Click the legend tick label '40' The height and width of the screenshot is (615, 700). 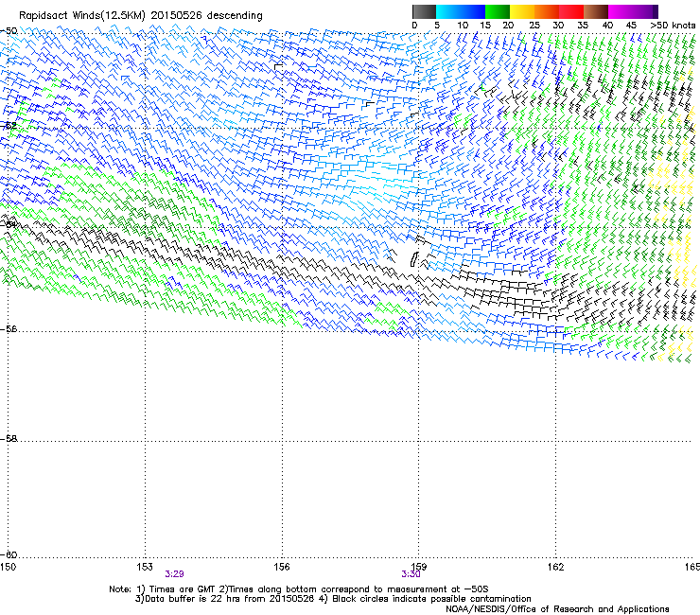[x=607, y=25]
